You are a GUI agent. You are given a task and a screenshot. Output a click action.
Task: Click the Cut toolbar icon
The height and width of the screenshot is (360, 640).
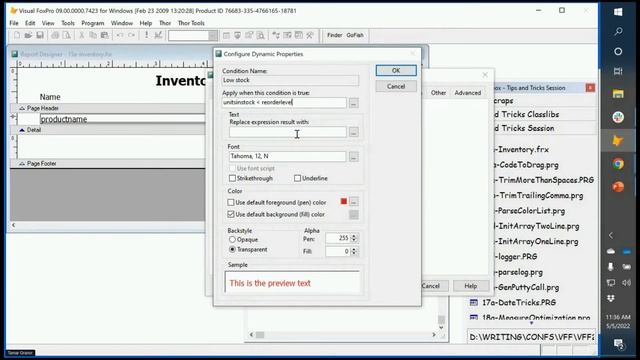82,36
